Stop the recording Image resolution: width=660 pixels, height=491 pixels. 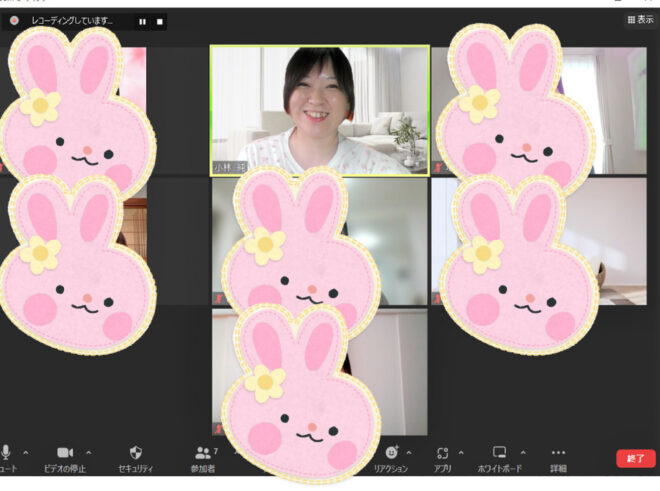pyautogui.click(x=160, y=20)
